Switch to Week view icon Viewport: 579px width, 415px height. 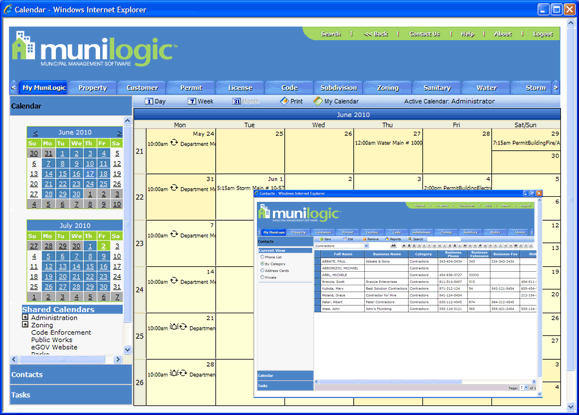pyautogui.click(x=192, y=101)
